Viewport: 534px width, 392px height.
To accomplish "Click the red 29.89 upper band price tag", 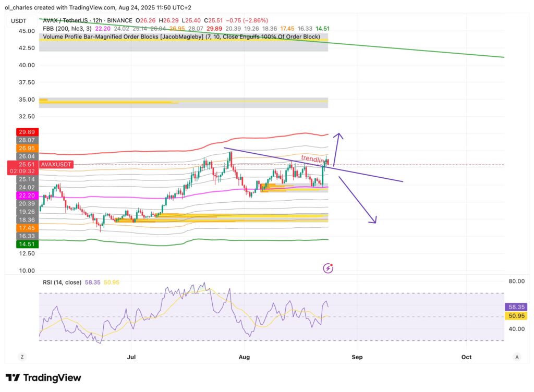I will [21, 132].
